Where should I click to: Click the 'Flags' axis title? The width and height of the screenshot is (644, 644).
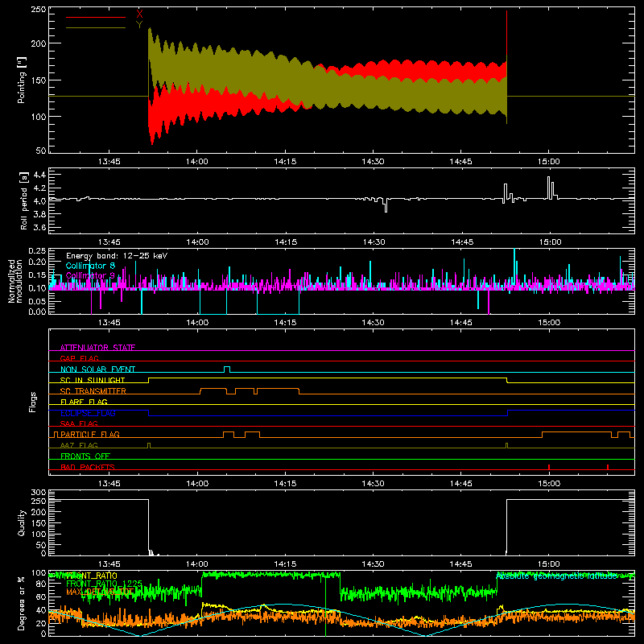pos(33,402)
